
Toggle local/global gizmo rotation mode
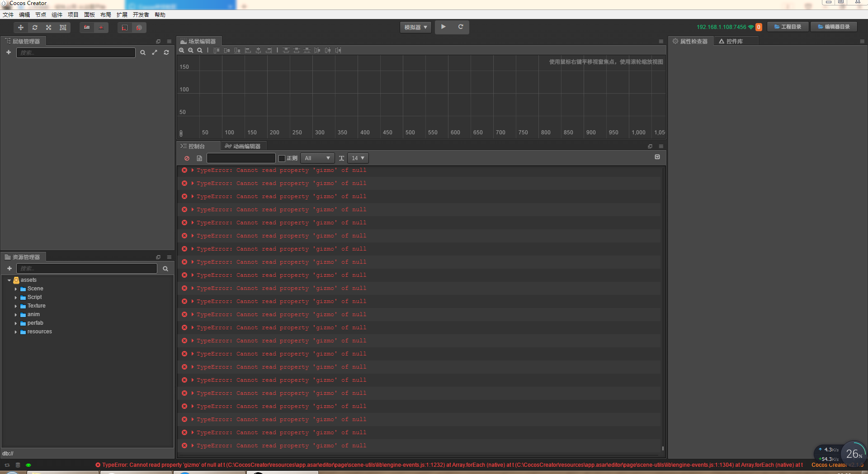click(101, 28)
